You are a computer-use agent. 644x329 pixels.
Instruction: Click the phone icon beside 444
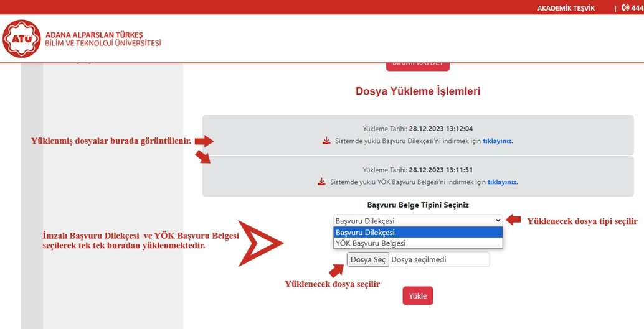pos(625,8)
